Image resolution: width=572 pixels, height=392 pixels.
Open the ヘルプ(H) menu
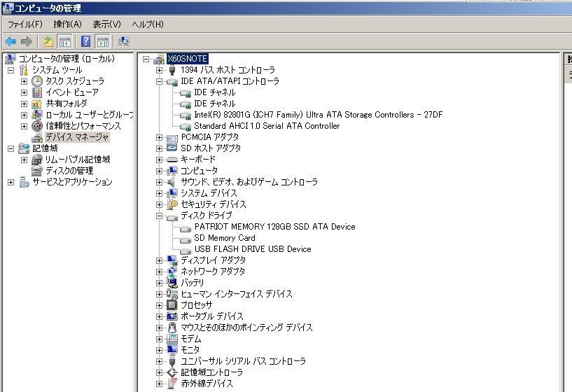pyautogui.click(x=148, y=24)
